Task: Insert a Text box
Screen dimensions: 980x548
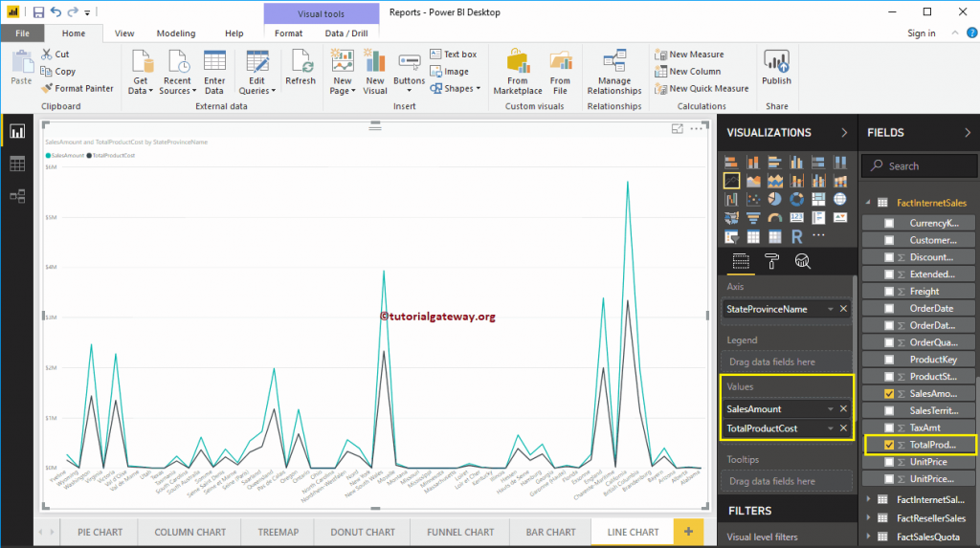Action: (x=453, y=55)
